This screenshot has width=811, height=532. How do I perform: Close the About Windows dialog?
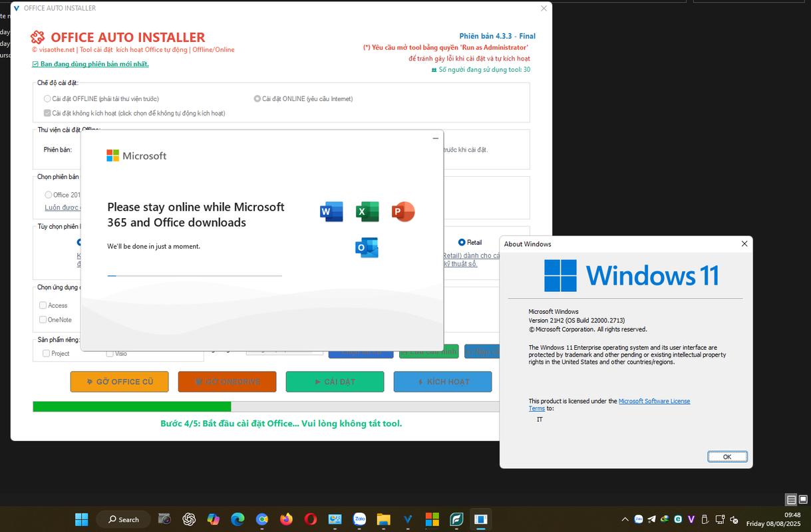tap(744, 244)
